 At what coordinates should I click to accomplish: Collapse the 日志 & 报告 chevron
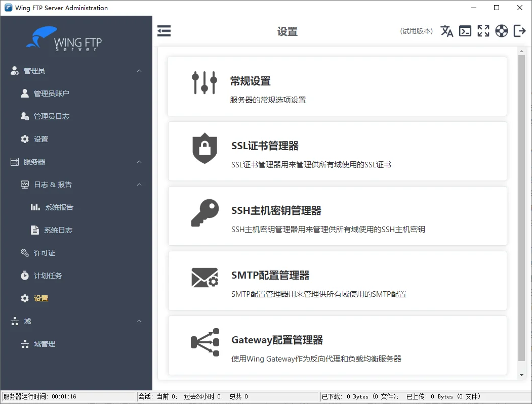(x=139, y=185)
